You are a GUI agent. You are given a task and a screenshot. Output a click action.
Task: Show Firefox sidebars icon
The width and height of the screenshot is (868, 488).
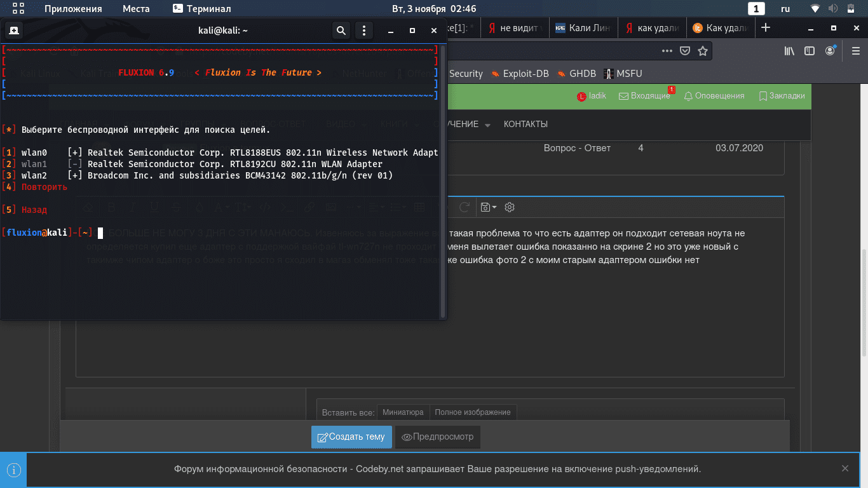810,51
